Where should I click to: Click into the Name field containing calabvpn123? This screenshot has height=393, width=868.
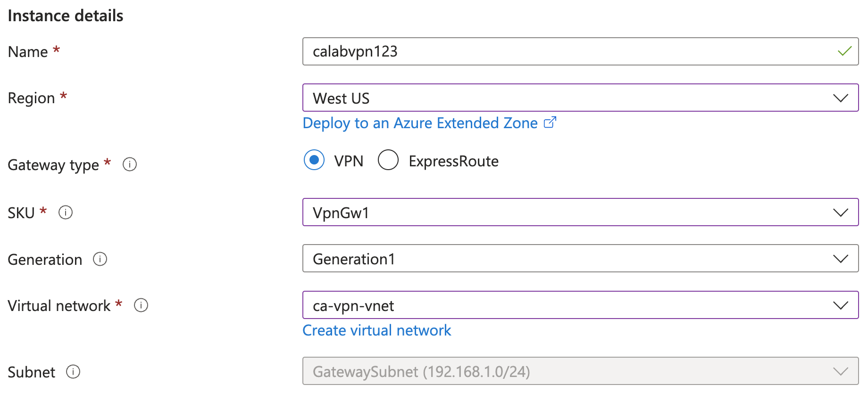pyautogui.click(x=566, y=51)
